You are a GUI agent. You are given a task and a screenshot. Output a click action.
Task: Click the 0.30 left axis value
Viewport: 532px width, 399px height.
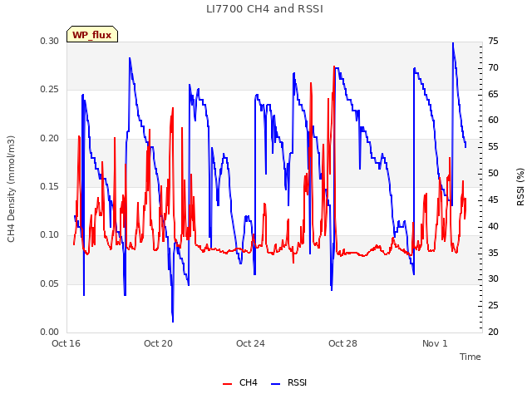click(x=50, y=41)
